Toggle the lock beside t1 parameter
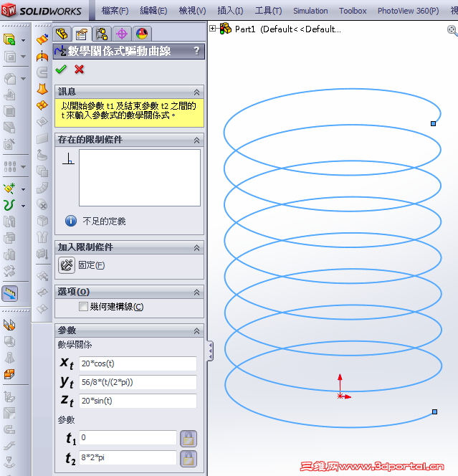The image size is (458, 476). point(189,438)
